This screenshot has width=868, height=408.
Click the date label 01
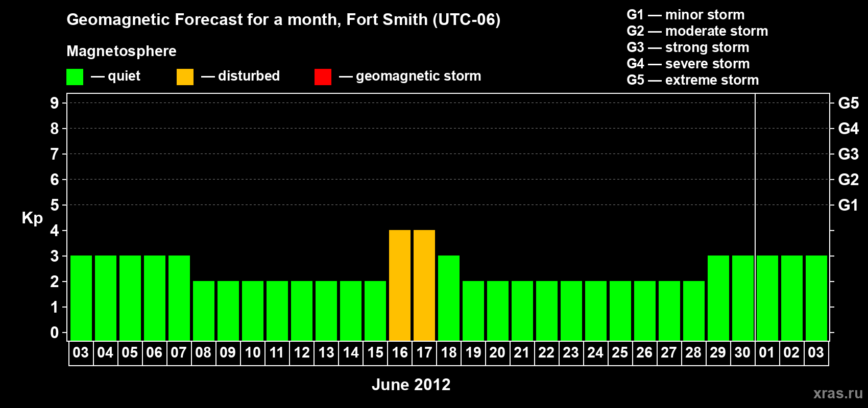[767, 352]
